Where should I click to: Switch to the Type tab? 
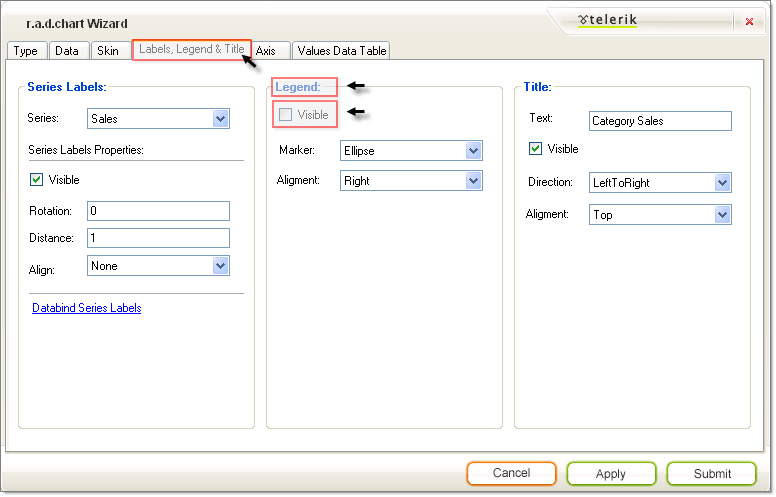(x=26, y=50)
